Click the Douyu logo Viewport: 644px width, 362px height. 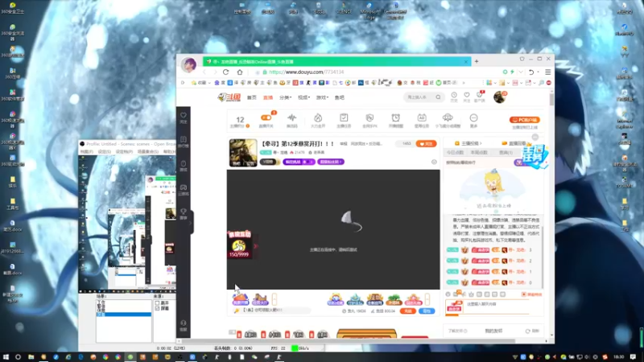pyautogui.click(x=229, y=97)
